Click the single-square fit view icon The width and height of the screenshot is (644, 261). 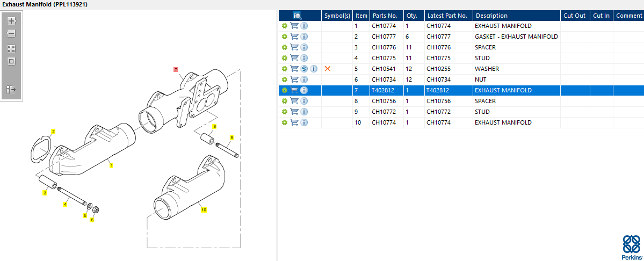11,61
